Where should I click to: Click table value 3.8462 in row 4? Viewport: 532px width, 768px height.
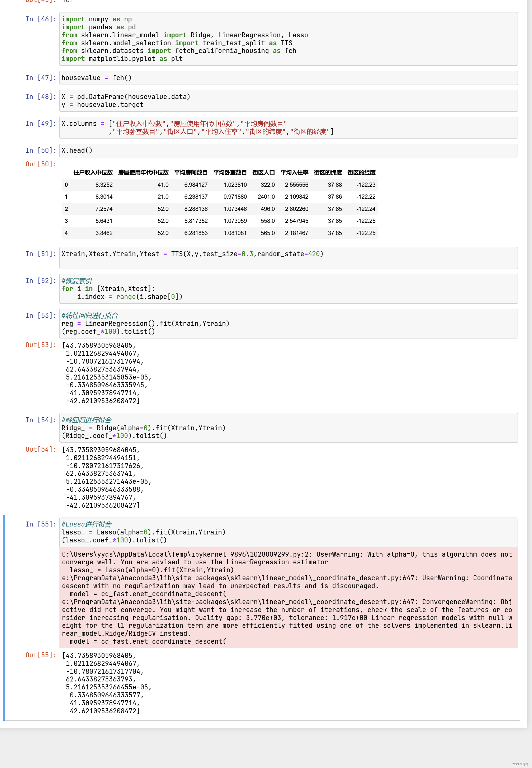(x=104, y=233)
